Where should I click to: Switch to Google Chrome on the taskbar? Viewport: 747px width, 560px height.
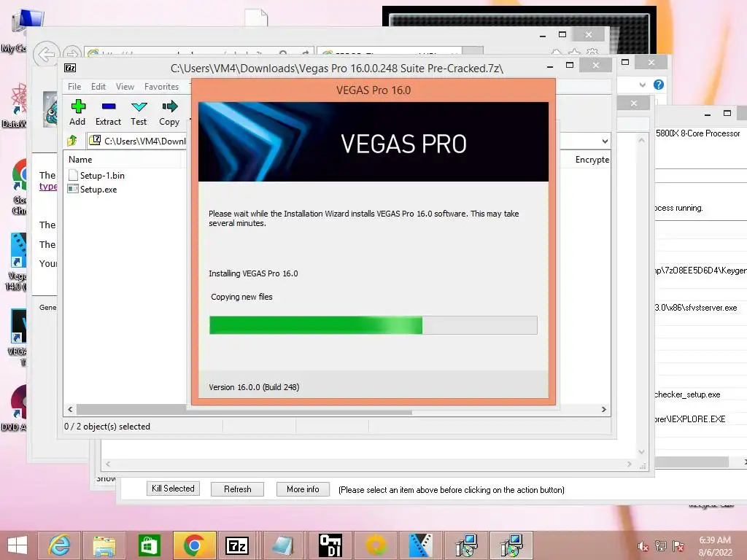(x=194, y=545)
